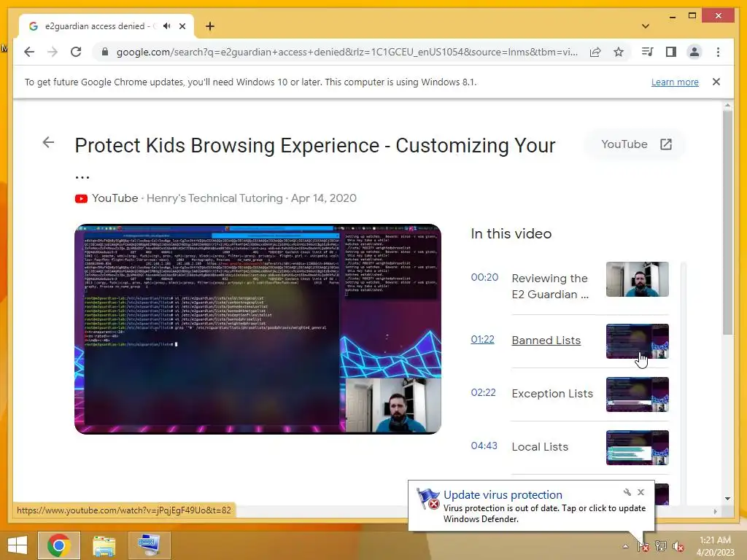
Task: Expand the tab search chevron
Action: (x=645, y=26)
